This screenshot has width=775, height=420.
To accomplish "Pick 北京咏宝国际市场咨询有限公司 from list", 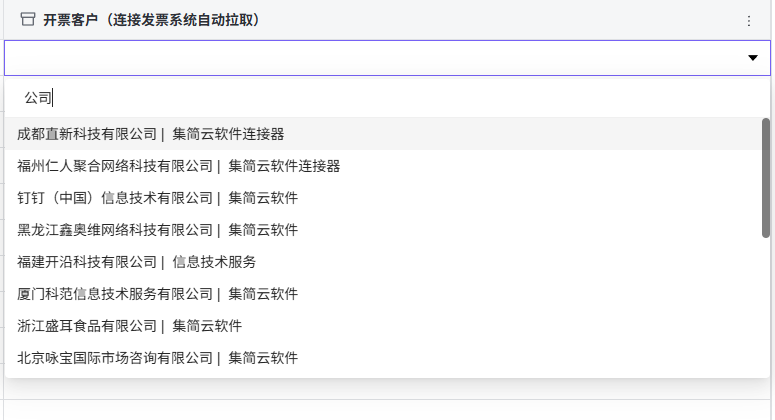I will pos(115,358).
